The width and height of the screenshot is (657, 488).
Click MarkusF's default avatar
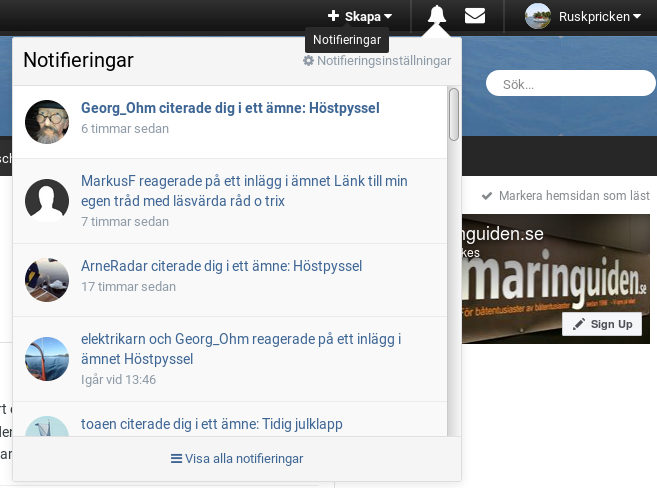point(47,201)
